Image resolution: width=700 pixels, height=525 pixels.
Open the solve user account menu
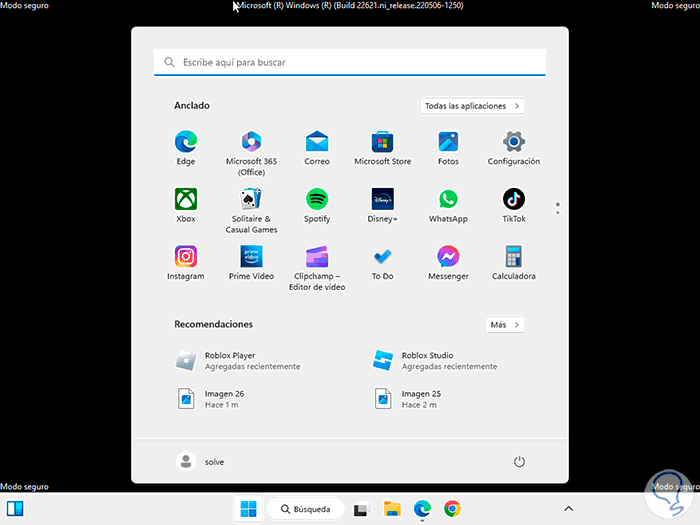pyautogui.click(x=200, y=462)
